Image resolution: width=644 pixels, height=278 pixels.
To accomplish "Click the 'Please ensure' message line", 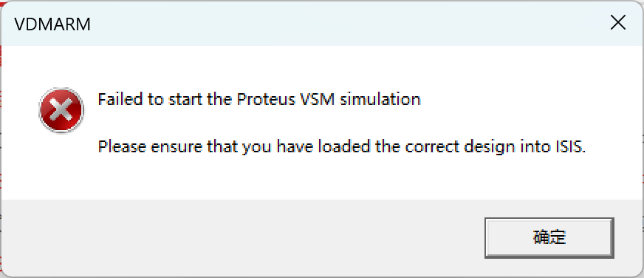I will (341, 147).
